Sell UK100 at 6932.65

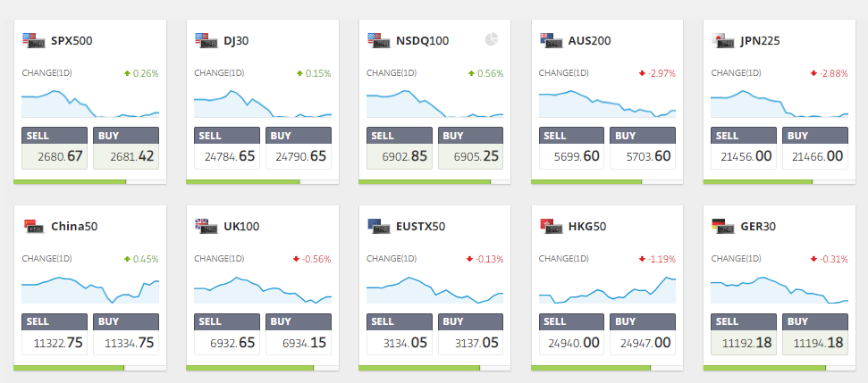[227, 334]
